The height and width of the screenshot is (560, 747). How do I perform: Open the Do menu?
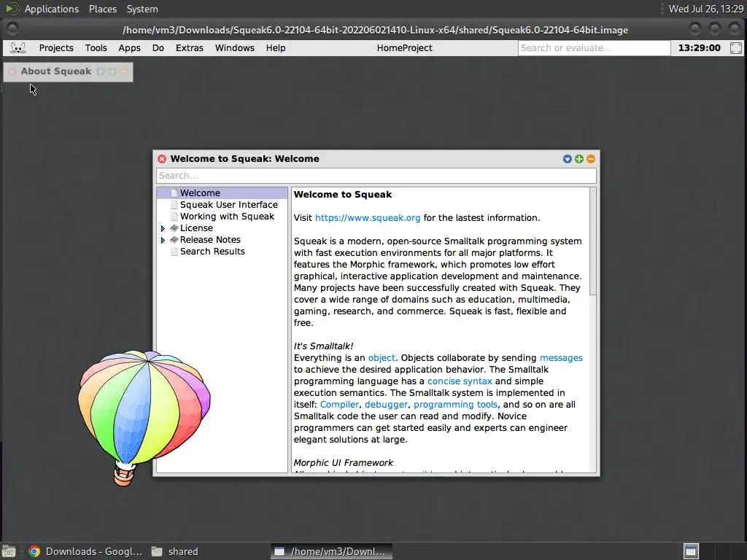click(158, 47)
